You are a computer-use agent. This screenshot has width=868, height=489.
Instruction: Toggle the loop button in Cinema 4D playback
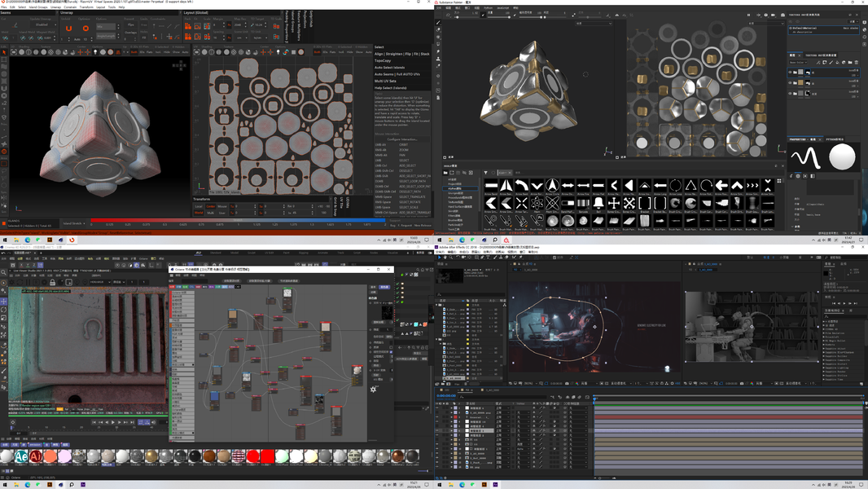click(141, 422)
